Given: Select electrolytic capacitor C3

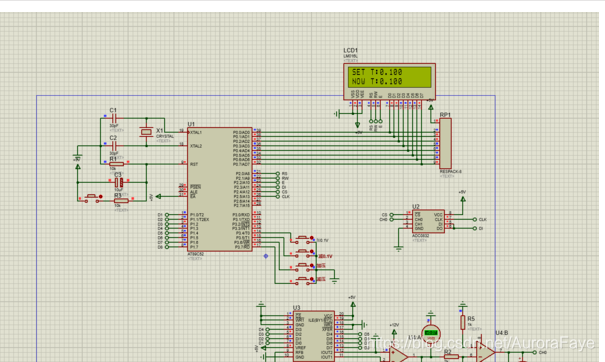Looking at the screenshot, I should 119,182.
